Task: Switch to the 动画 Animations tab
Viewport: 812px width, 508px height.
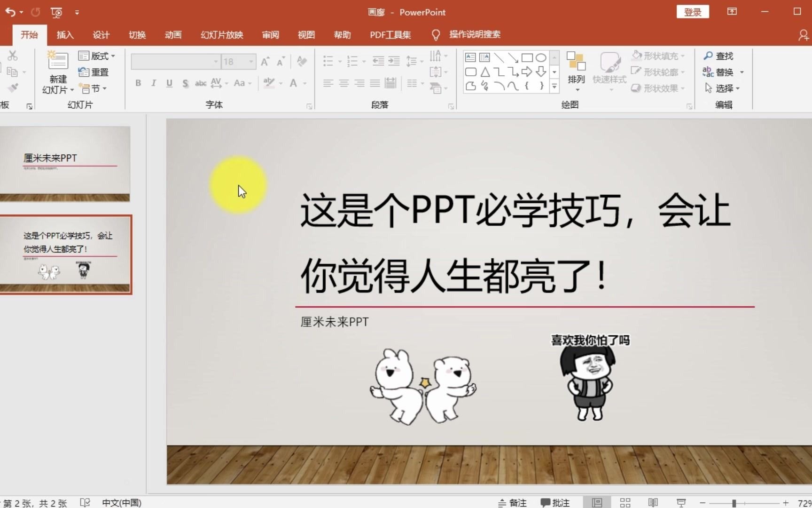Action: (173, 35)
